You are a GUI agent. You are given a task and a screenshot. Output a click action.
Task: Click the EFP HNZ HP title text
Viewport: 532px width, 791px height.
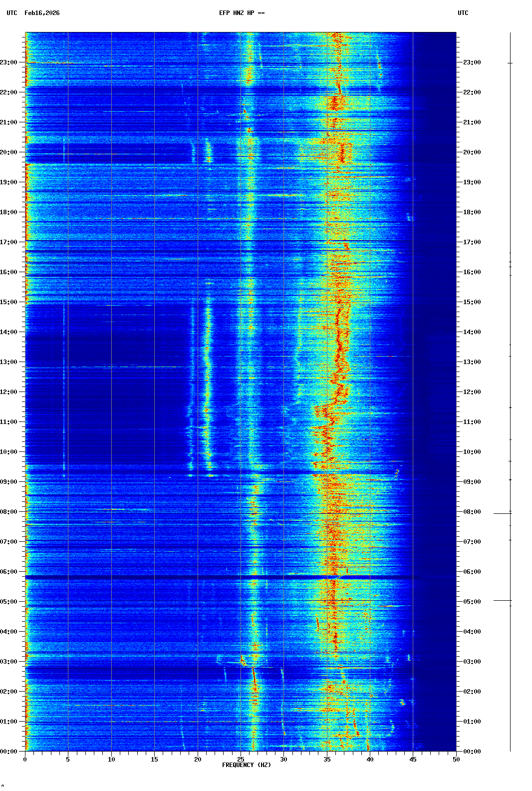pyautogui.click(x=242, y=13)
